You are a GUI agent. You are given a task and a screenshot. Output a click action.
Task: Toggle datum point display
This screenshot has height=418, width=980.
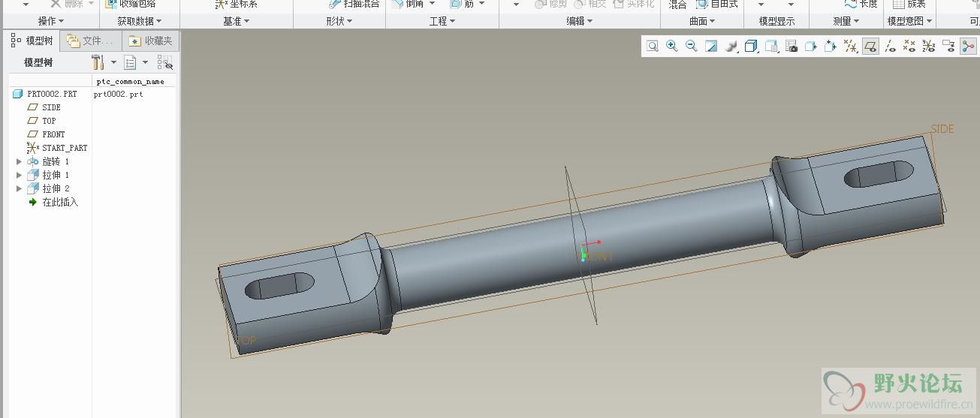pos(909,47)
